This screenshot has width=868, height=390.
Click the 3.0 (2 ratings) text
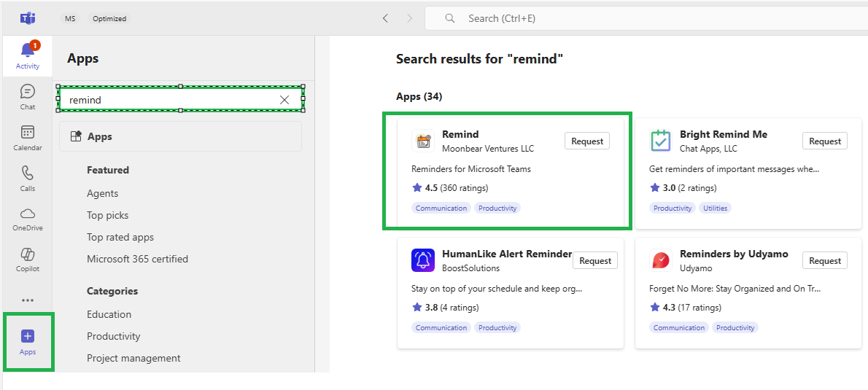(x=690, y=187)
